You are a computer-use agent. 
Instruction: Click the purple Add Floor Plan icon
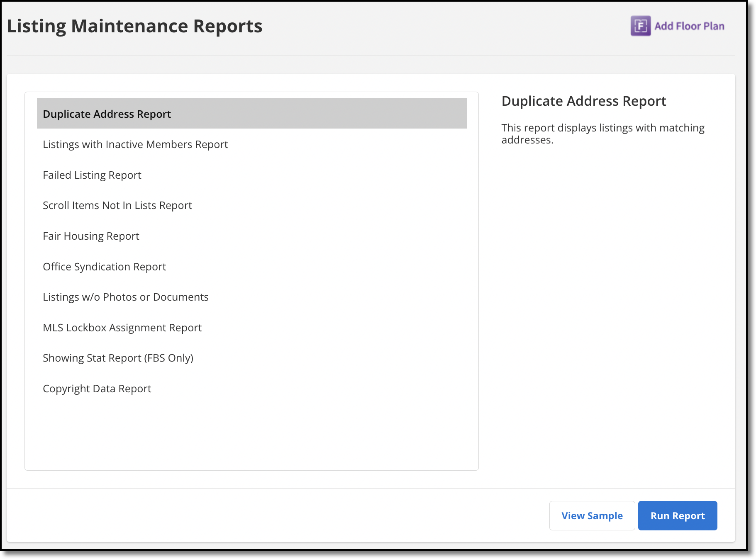[640, 26]
